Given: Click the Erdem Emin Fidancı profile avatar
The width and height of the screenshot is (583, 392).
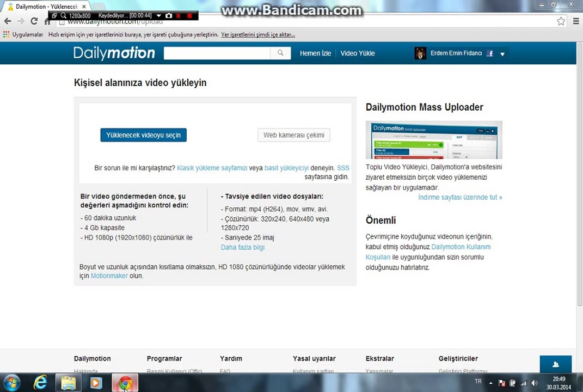Looking at the screenshot, I should 420,53.
